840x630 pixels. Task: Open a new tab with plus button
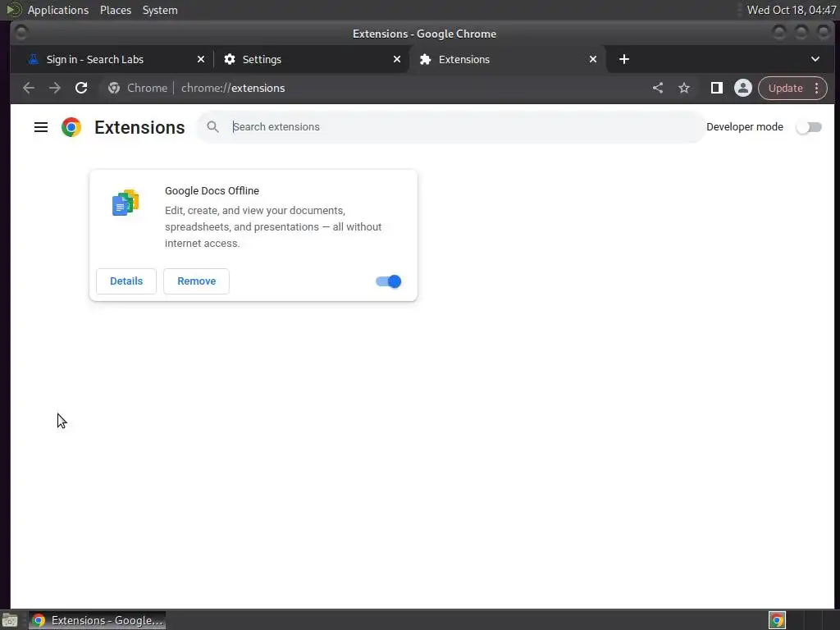[x=624, y=59]
